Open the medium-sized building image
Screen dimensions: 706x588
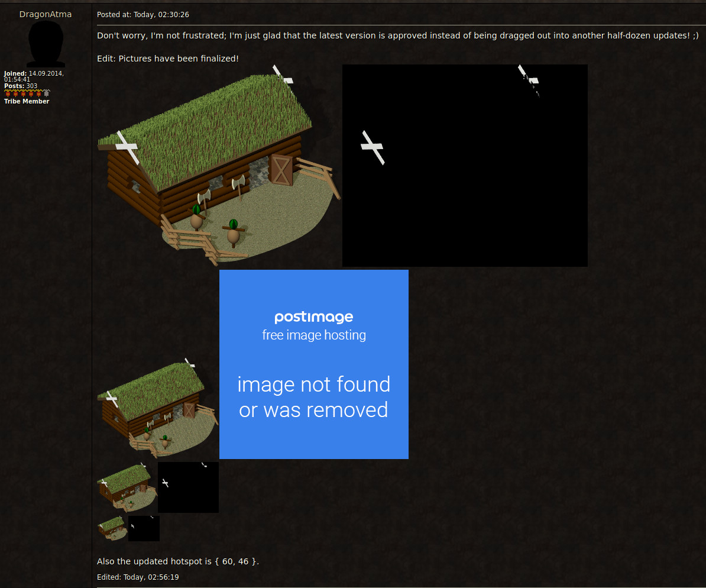pyautogui.click(x=157, y=408)
